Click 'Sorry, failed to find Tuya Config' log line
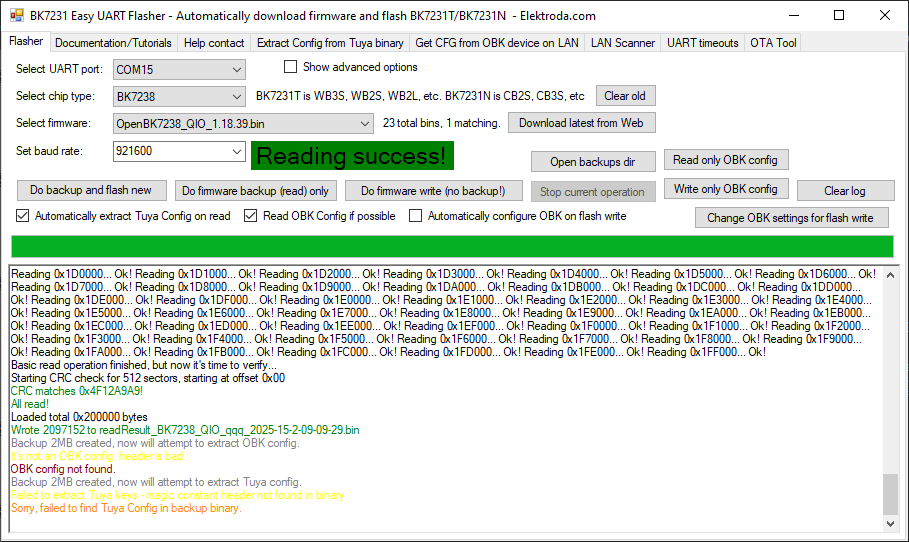The width and height of the screenshot is (909, 542). coord(126,508)
